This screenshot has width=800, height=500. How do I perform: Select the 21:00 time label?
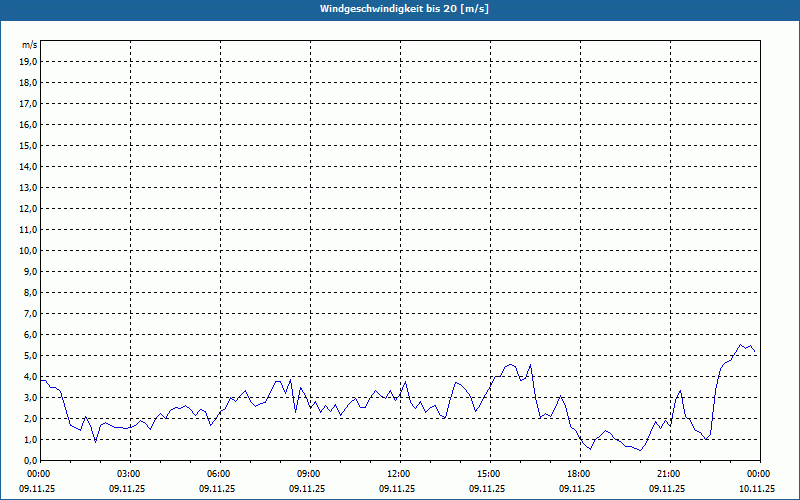(669, 474)
